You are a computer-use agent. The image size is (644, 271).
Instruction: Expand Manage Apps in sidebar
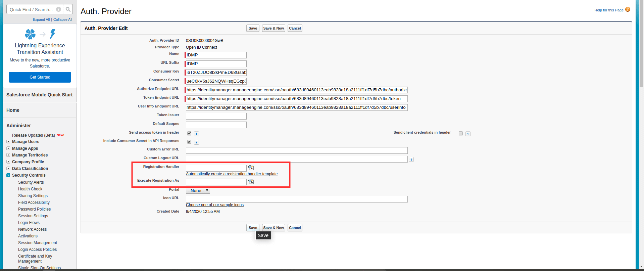(8, 148)
